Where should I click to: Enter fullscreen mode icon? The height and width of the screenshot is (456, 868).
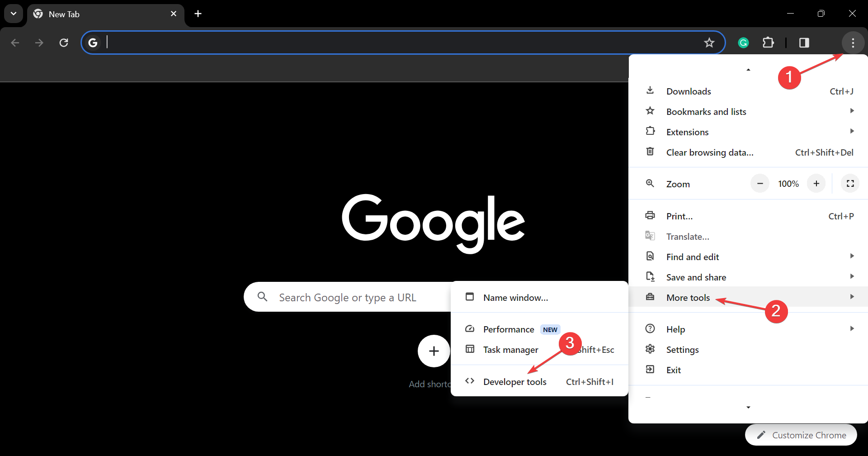click(850, 184)
